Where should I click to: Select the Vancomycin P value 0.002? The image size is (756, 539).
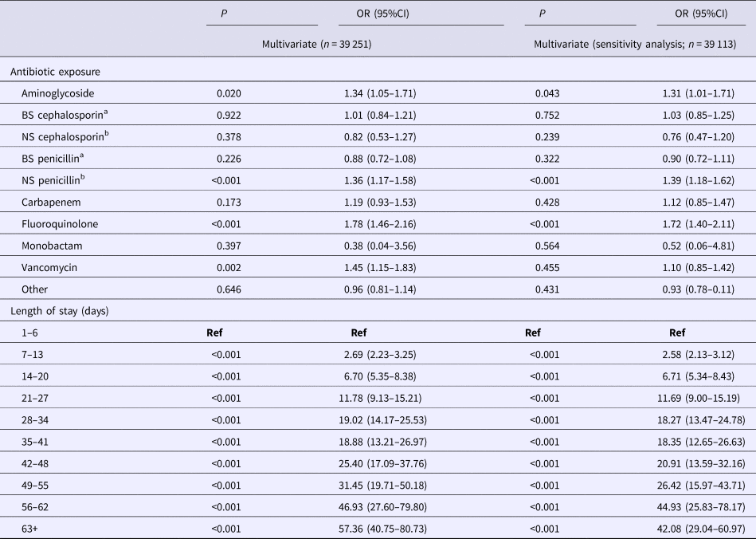pyautogui.click(x=229, y=266)
